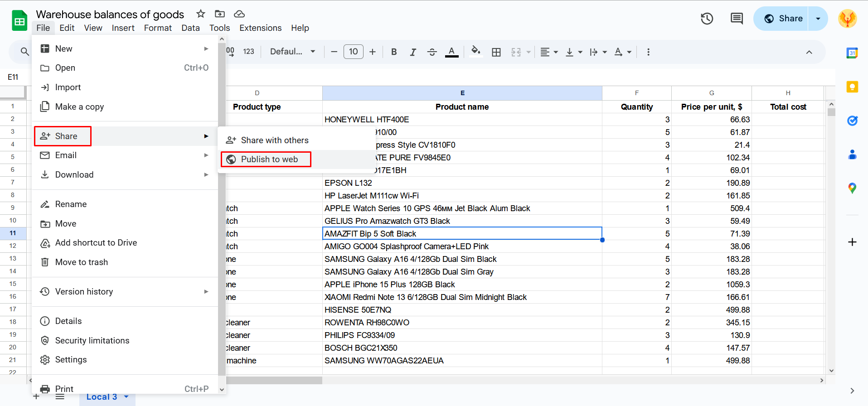868x406 pixels.
Task: Decrease font size with minus button
Action: (334, 52)
